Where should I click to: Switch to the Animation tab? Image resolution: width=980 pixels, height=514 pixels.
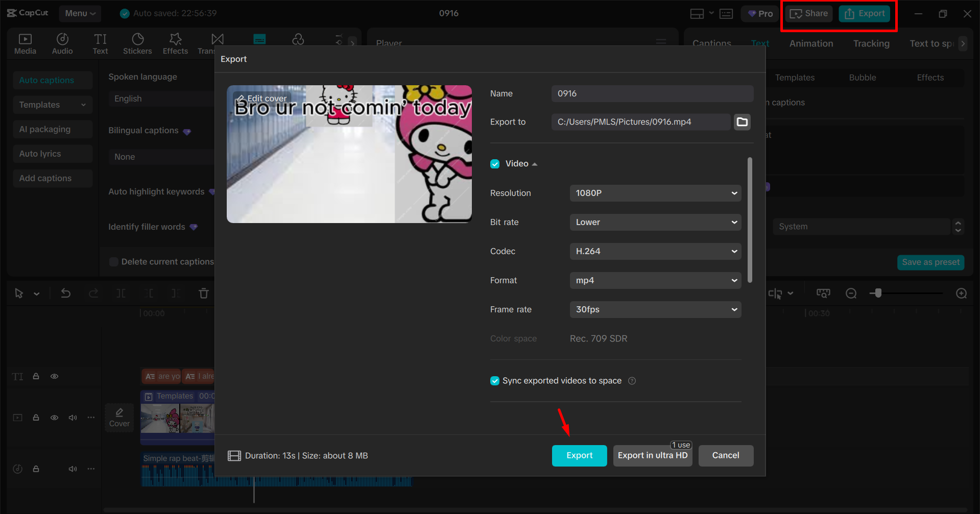[811, 43]
